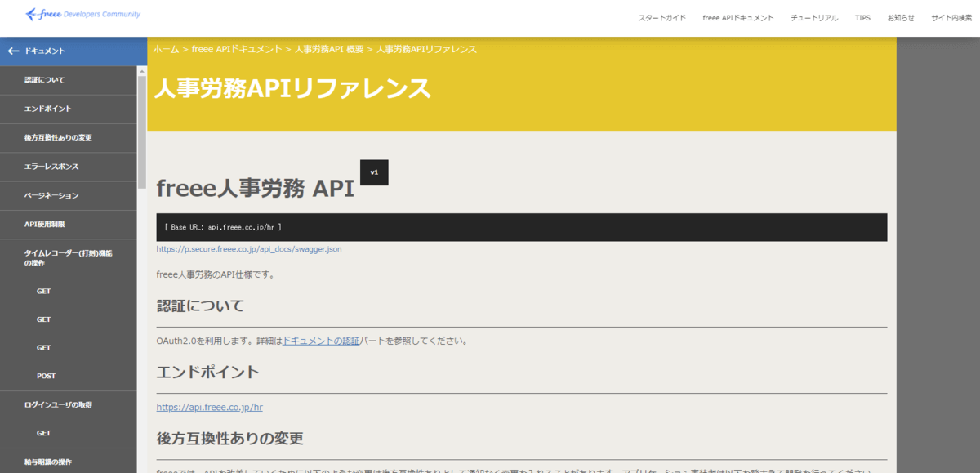Click the 人事労務APIリファレンス page title
The image size is (980, 473).
292,87
